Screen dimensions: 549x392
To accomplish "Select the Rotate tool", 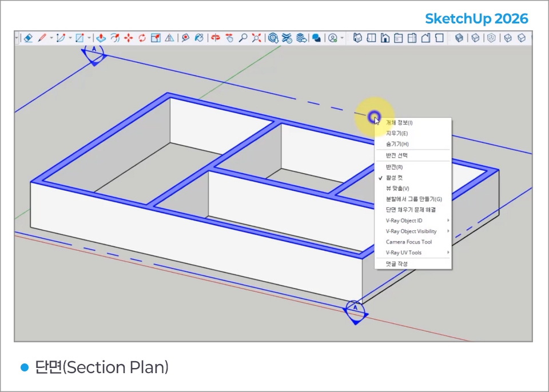I will [x=142, y=38].
